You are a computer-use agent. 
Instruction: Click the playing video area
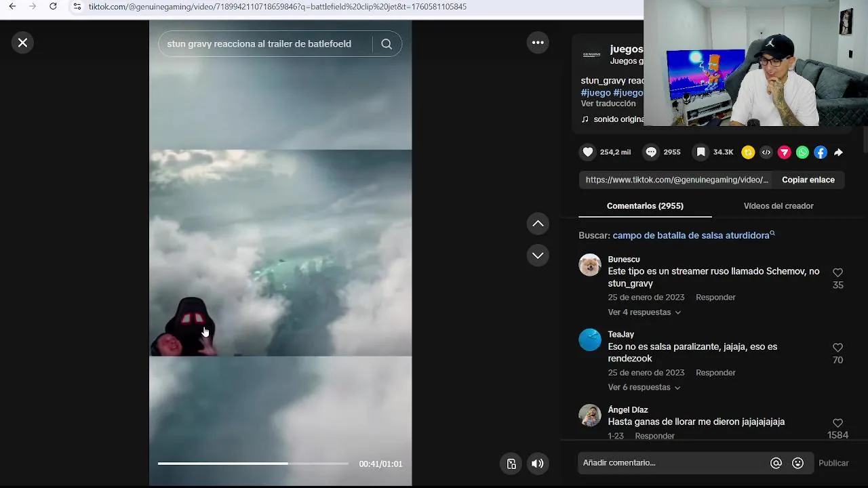pos(280,252)
